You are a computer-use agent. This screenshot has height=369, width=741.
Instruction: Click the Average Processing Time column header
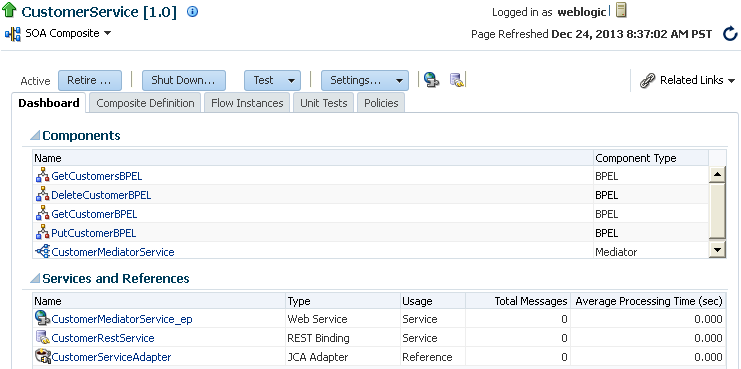pyautogui.click(x=647, y=301)
